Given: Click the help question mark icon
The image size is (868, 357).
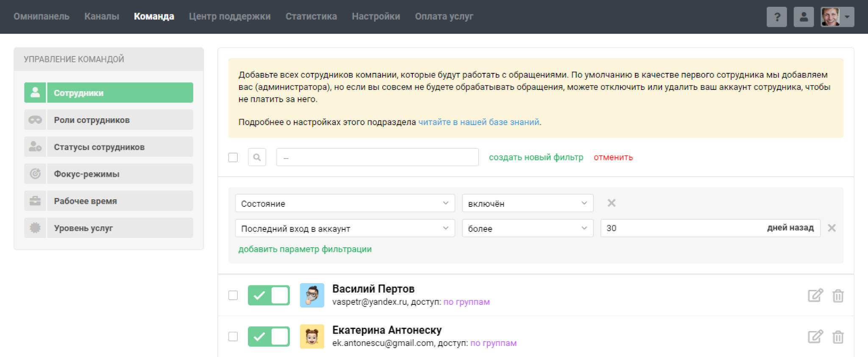Looking at the screenshot, I should click(776, 17).
